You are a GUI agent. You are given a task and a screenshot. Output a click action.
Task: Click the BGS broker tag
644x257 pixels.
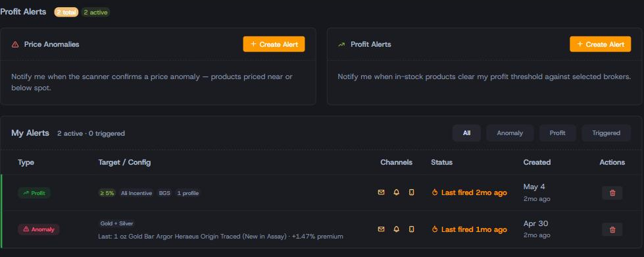(x=164, y=193)
